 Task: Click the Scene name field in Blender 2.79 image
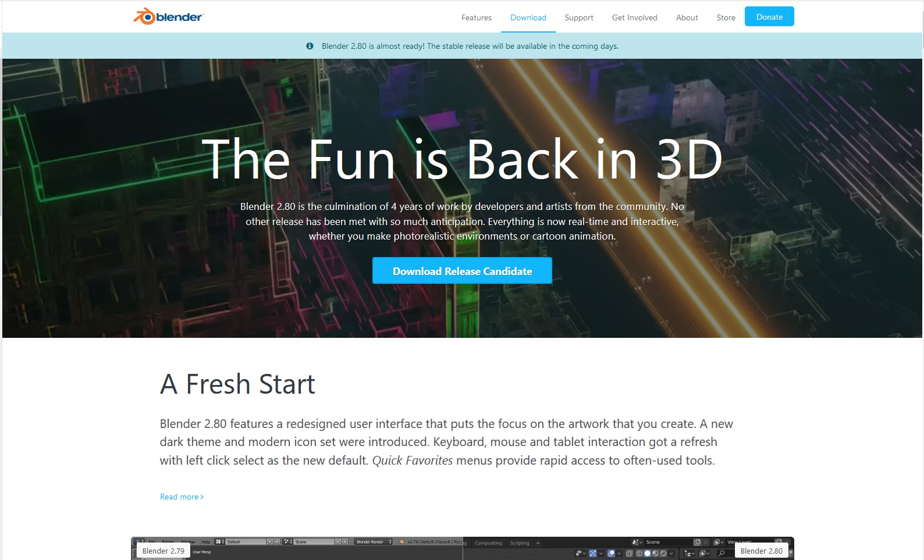[x=313, y=541]
